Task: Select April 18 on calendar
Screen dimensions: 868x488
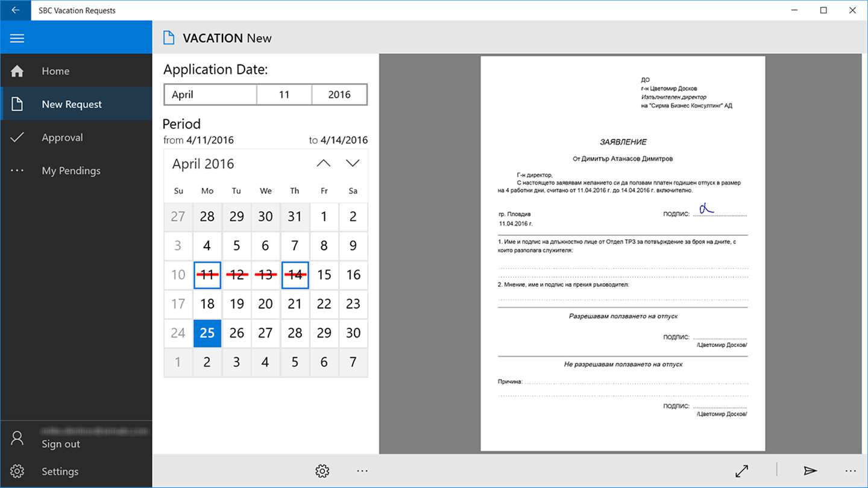Action: [x=207, y=304]
